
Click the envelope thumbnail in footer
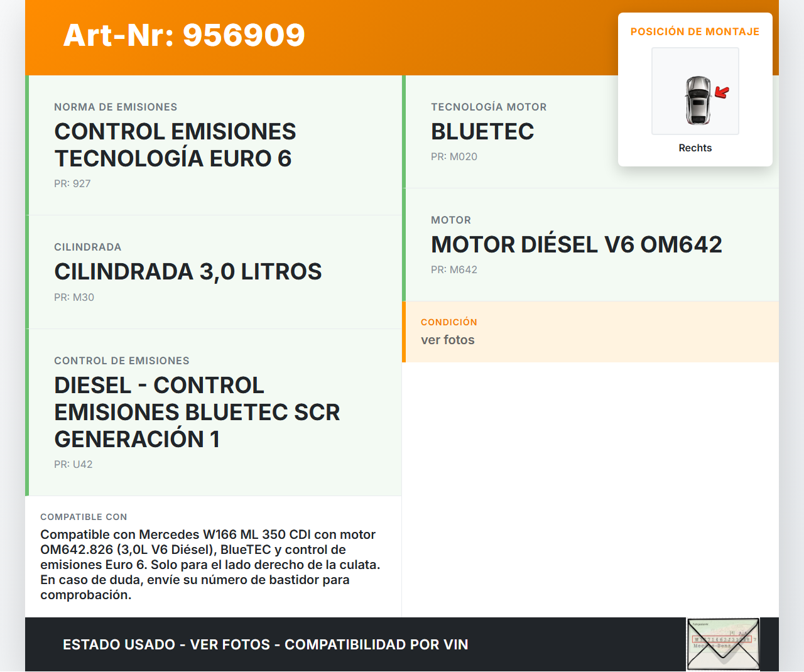pos(723,644)
